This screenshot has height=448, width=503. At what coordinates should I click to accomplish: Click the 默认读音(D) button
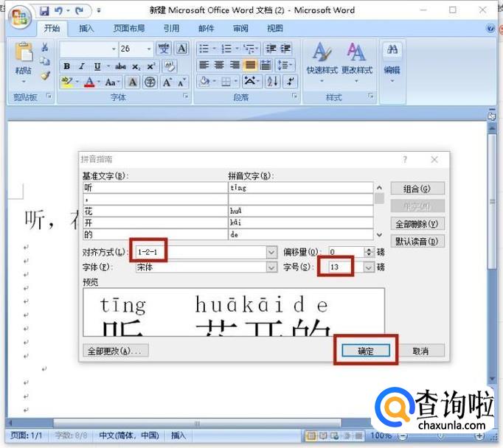pos(417,241)
